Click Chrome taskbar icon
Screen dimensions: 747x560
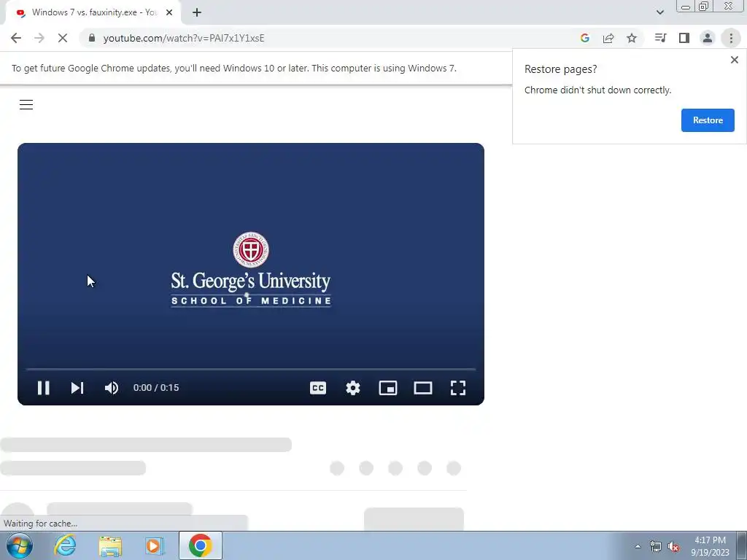click(200, 545)
